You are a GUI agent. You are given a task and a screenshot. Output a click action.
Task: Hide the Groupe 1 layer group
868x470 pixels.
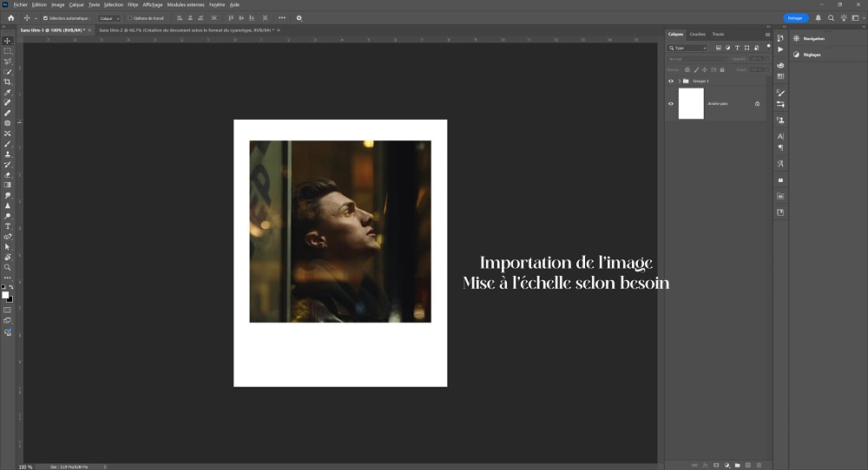pyautogui.click(x=671, y=82)
